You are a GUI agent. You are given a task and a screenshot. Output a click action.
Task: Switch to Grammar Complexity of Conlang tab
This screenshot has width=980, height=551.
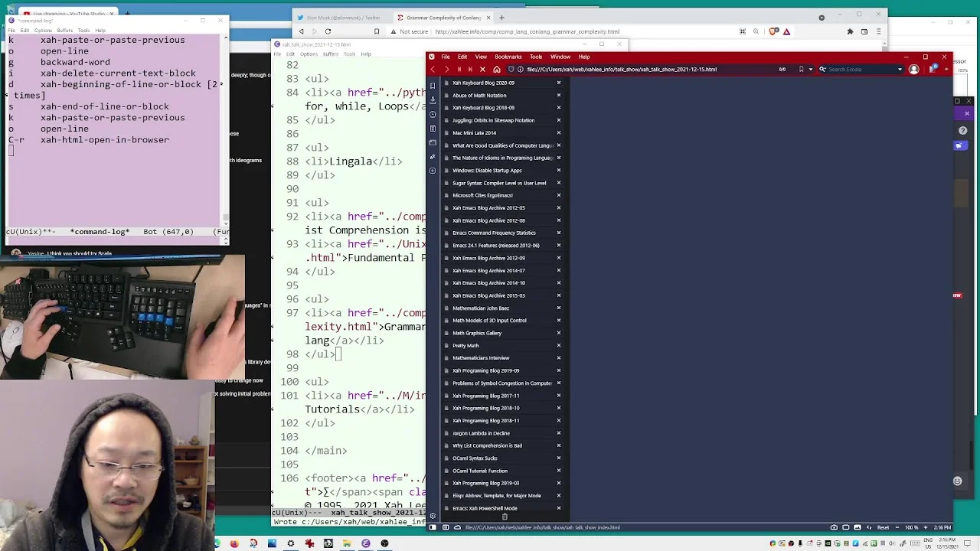point(443,18)
